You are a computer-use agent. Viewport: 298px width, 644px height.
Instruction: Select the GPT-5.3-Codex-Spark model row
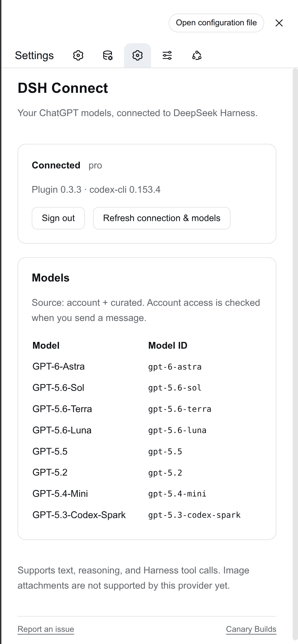point(147,515)
